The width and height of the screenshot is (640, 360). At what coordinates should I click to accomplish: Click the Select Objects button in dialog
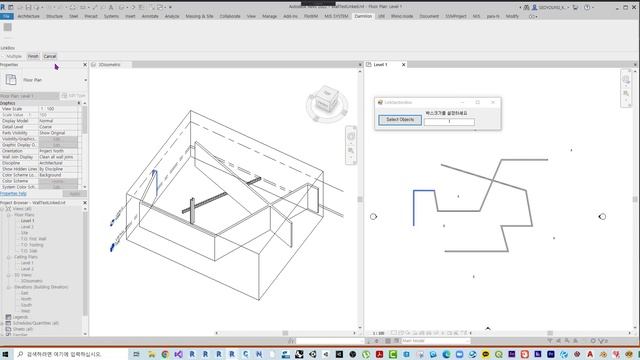click(x=400, y=120)
